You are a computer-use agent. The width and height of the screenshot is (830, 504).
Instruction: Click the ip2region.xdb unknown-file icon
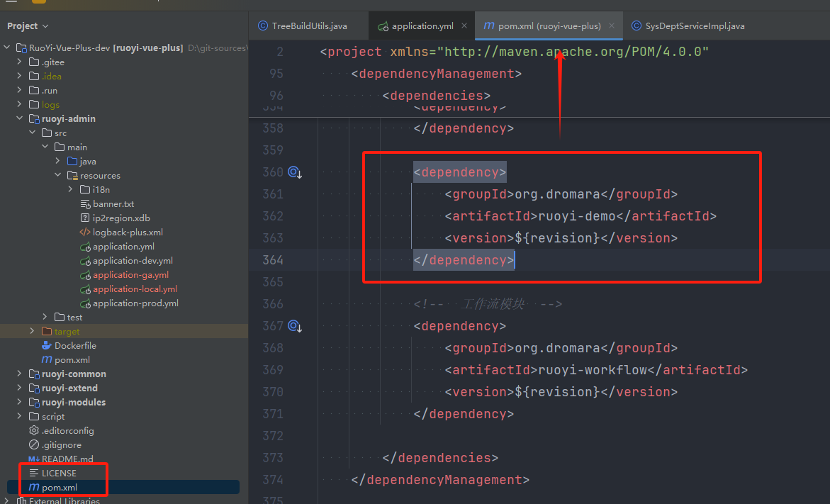click(85, 218)
